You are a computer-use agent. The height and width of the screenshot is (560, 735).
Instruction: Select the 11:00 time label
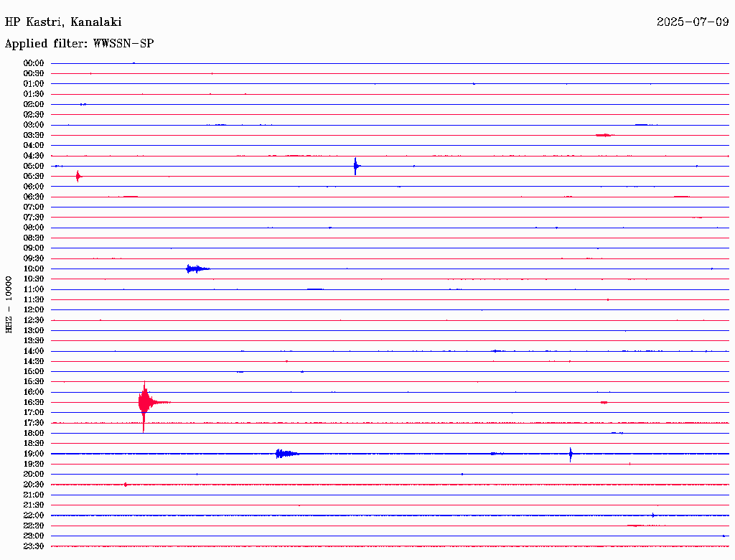[x=34, y=289]
